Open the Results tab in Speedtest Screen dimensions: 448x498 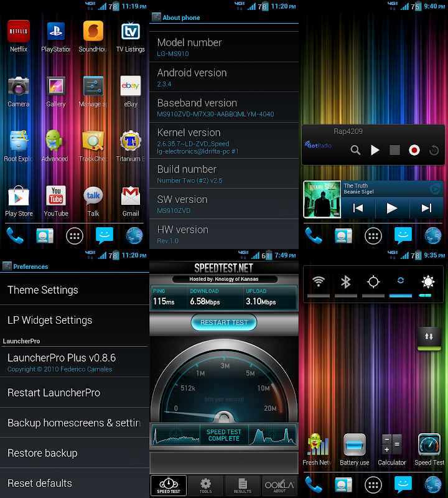click(x=242, y=486)
